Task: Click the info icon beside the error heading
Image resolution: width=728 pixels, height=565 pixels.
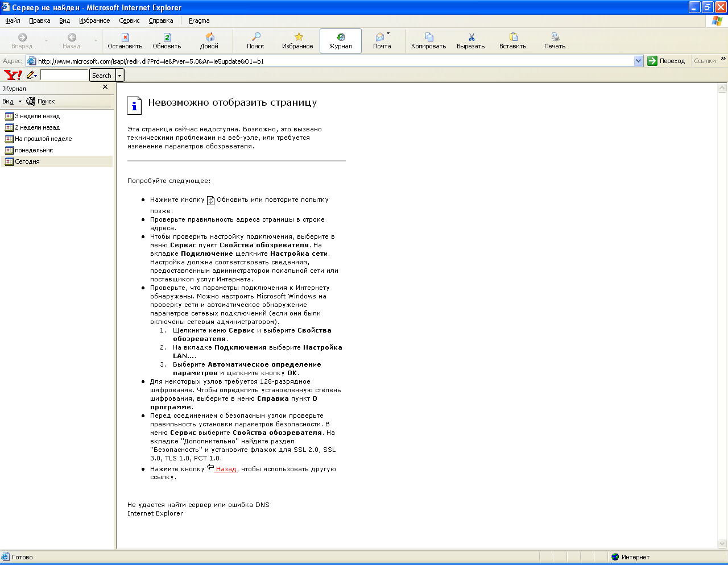Action: (x=134, y=105)
